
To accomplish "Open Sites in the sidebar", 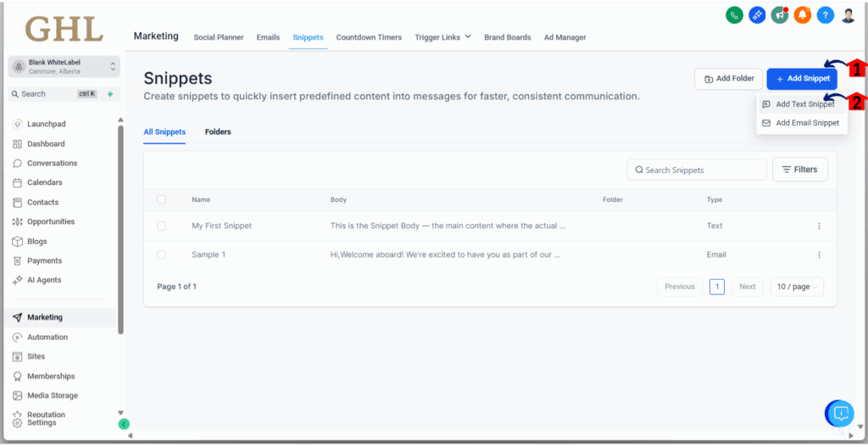I will click(x=36, y=357).
